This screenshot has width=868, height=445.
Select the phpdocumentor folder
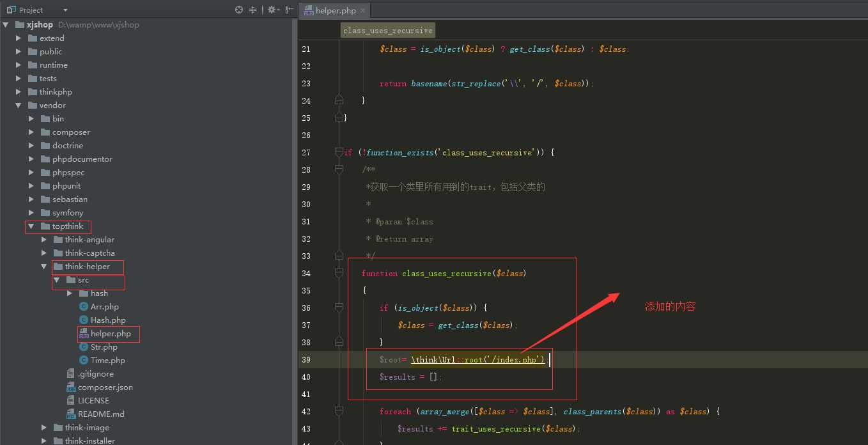point(82,159)
